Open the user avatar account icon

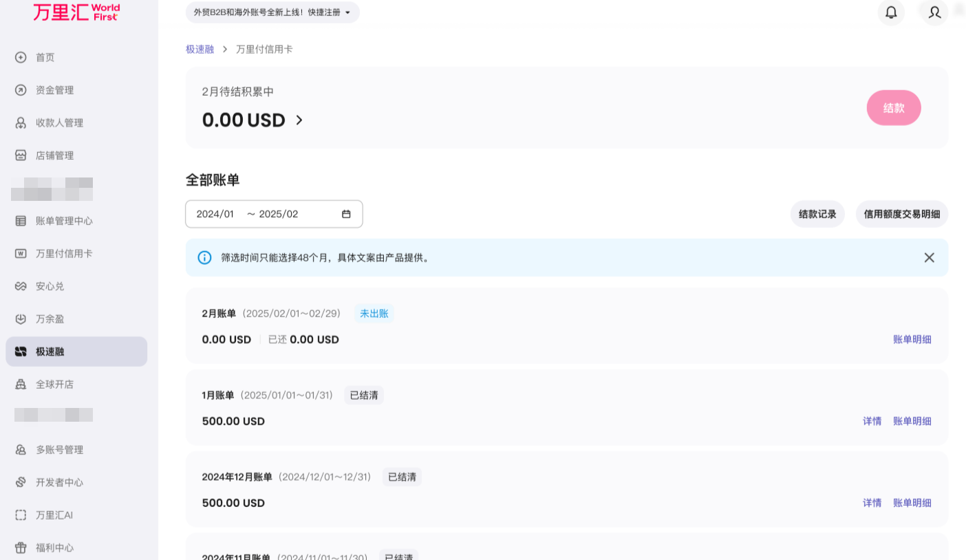934,12
